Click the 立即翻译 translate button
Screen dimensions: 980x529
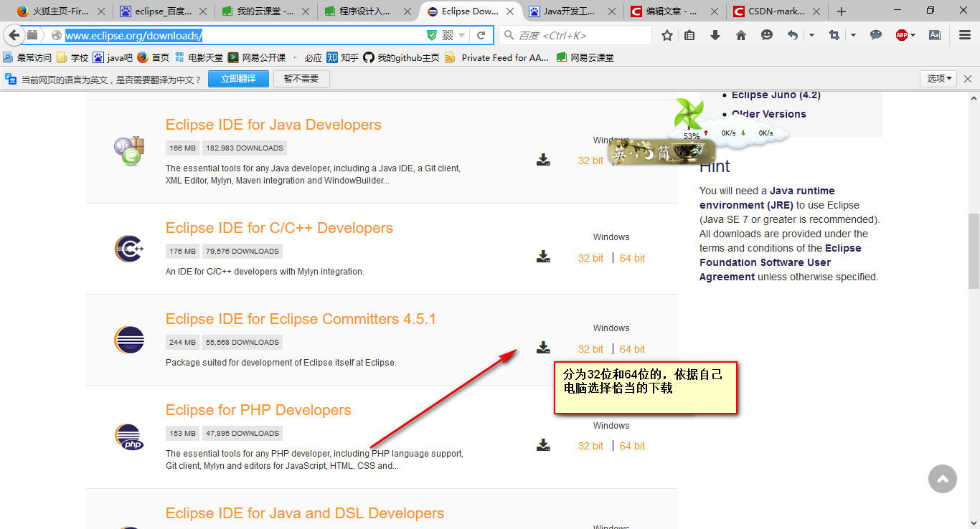pos(238,79)
